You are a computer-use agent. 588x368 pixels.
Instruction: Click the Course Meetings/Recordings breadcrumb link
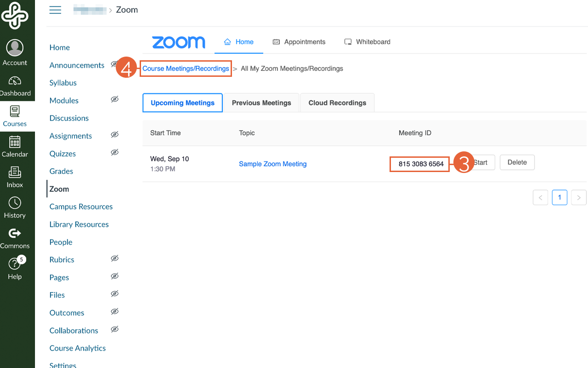(186, 69)
